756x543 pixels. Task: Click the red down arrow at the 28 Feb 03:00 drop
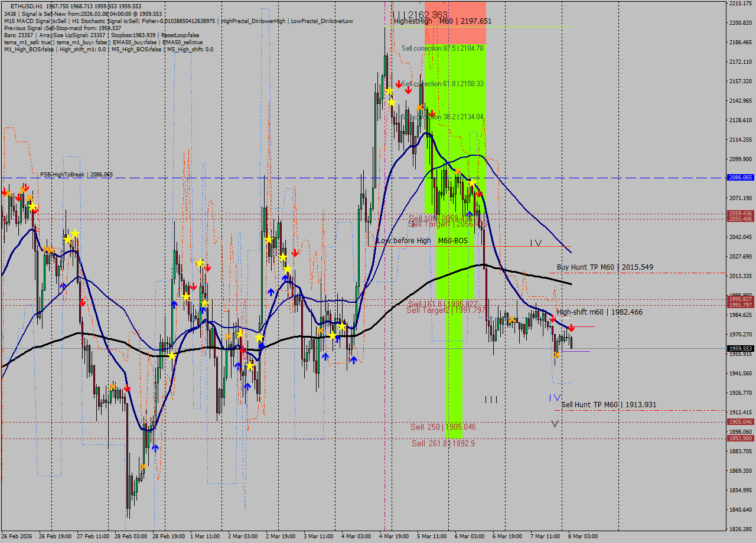pos(128,388)
